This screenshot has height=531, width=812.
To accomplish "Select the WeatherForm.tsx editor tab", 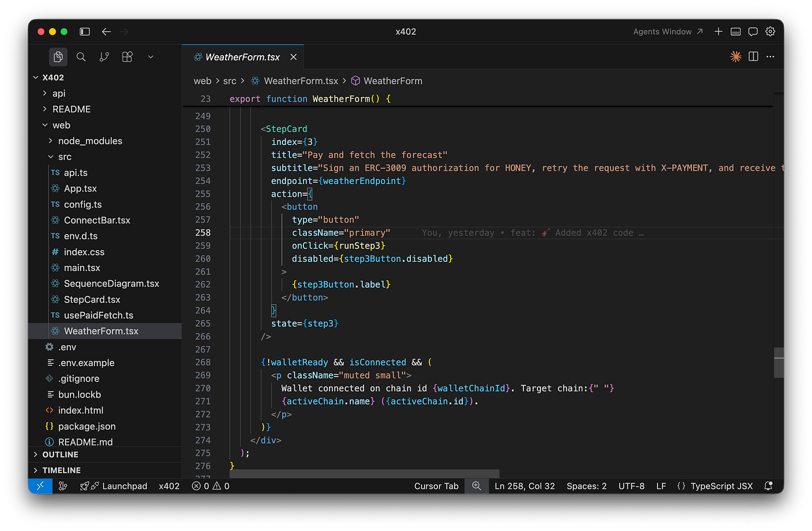I will coord(243,57).
